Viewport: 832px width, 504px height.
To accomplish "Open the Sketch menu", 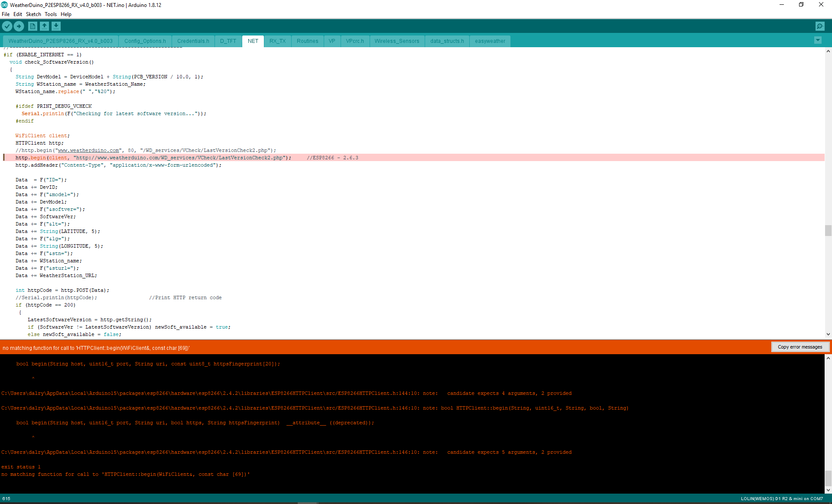I will pos(33,14).
